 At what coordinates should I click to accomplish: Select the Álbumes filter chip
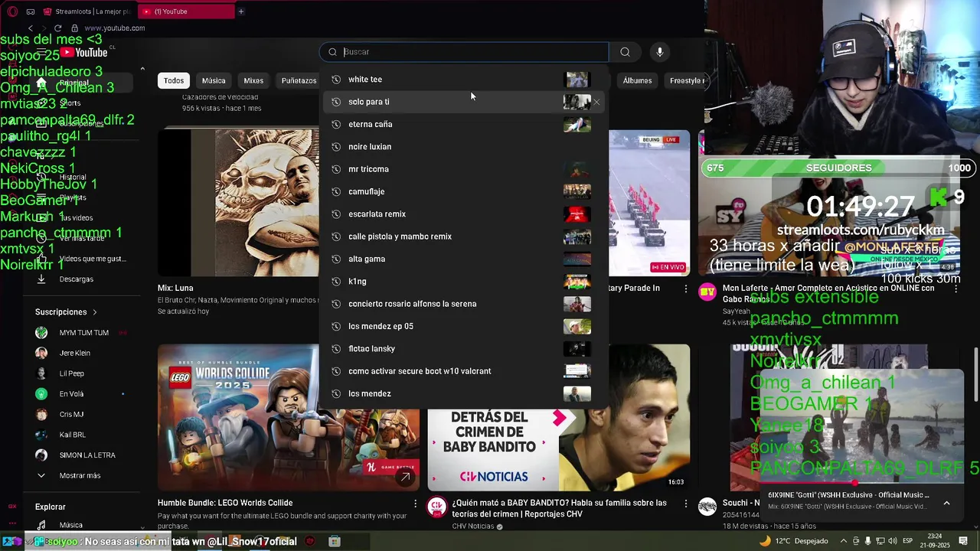637,80
